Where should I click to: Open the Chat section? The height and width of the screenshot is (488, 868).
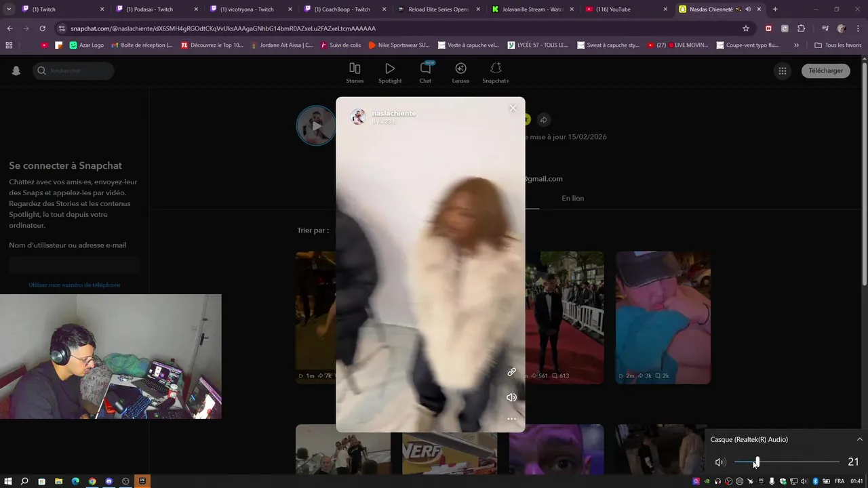pos(425,73)
